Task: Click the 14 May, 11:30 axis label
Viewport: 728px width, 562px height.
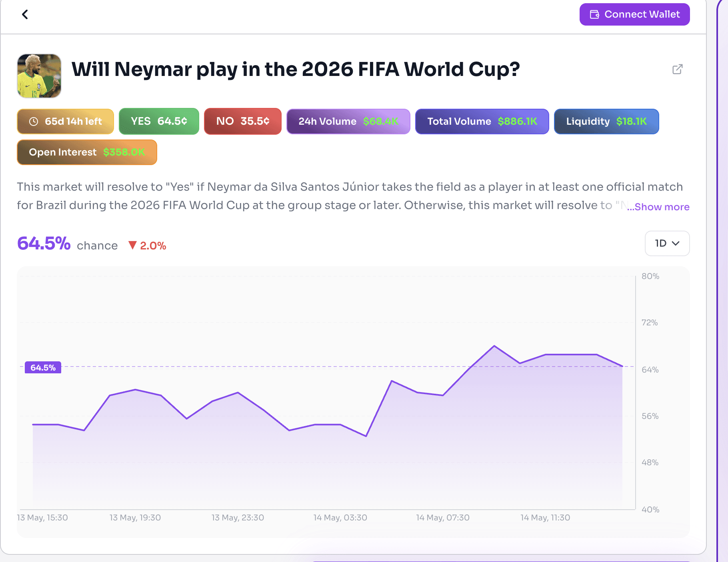Action: pyautogui.click(x=545, y=518)
